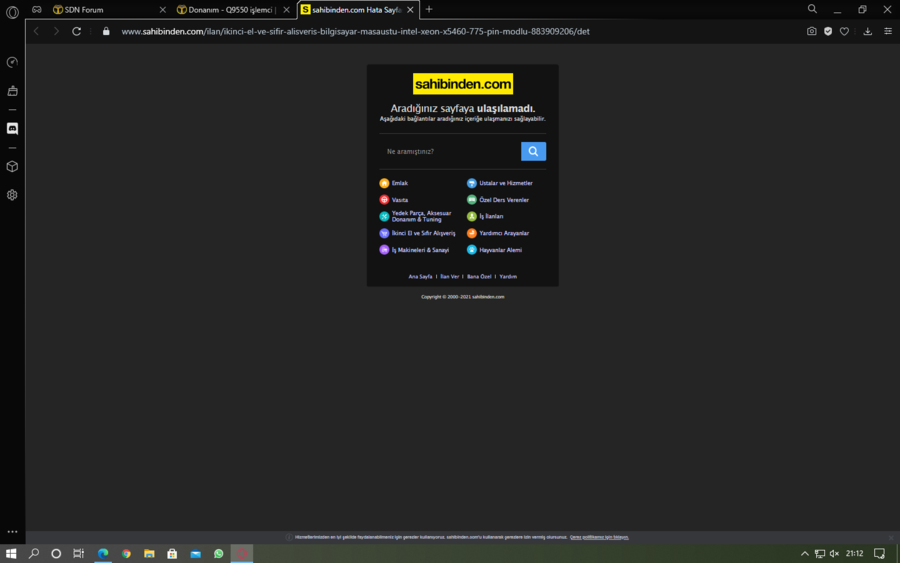Open Cortana circle on taskbar
The height and width of the screenshot is (563, 900).
[56, 554]
